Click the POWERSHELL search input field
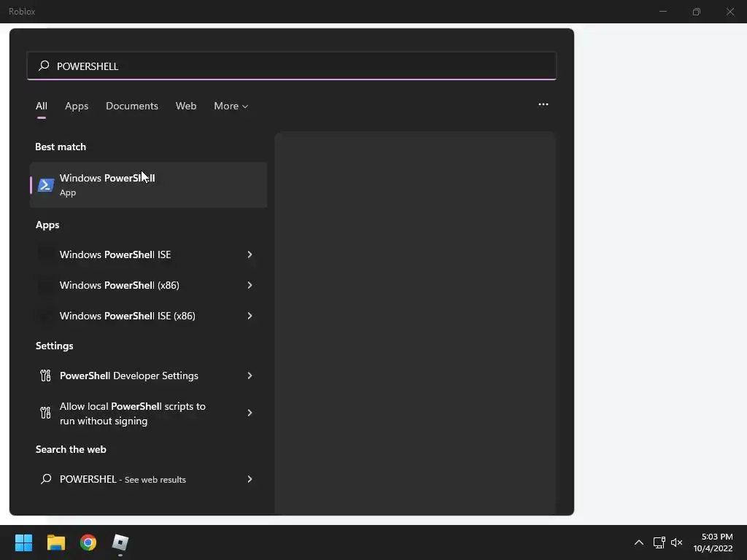This screenshot has height=560, width=747. click(292, 66)
